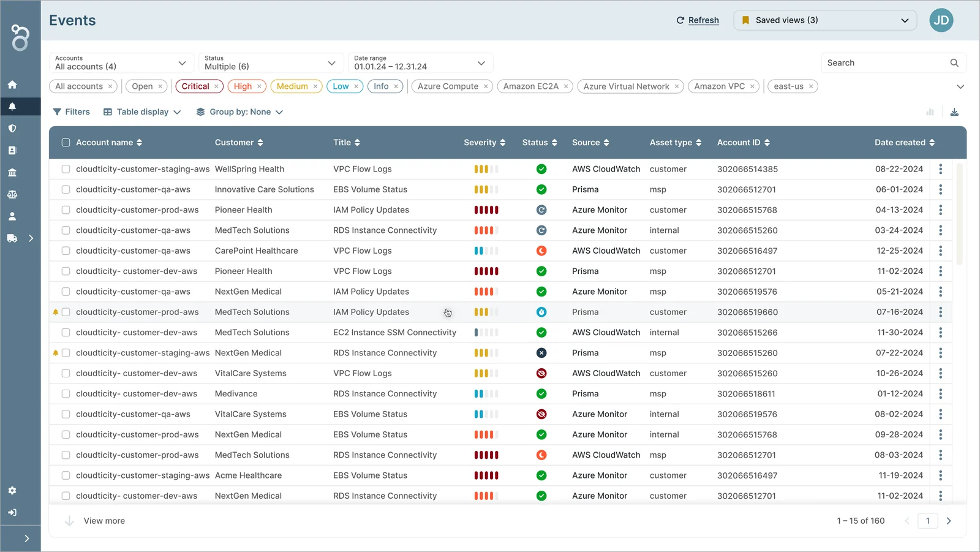Screen dimensions: 980x552
Task: Click View more at table bottom
Action: point(104,521)
